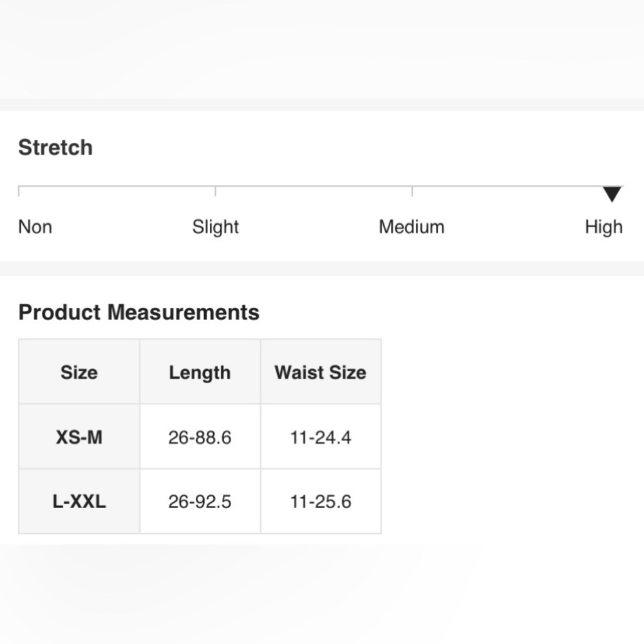644x644 pixels.
Task: Click the 'Waist Size' column header
Action: pos(321,372)
